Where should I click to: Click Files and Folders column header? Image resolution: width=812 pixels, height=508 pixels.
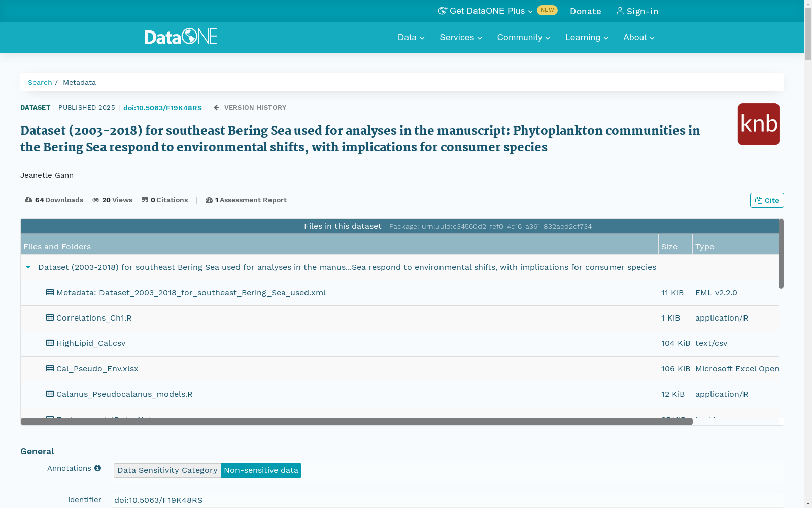(340, 244)
